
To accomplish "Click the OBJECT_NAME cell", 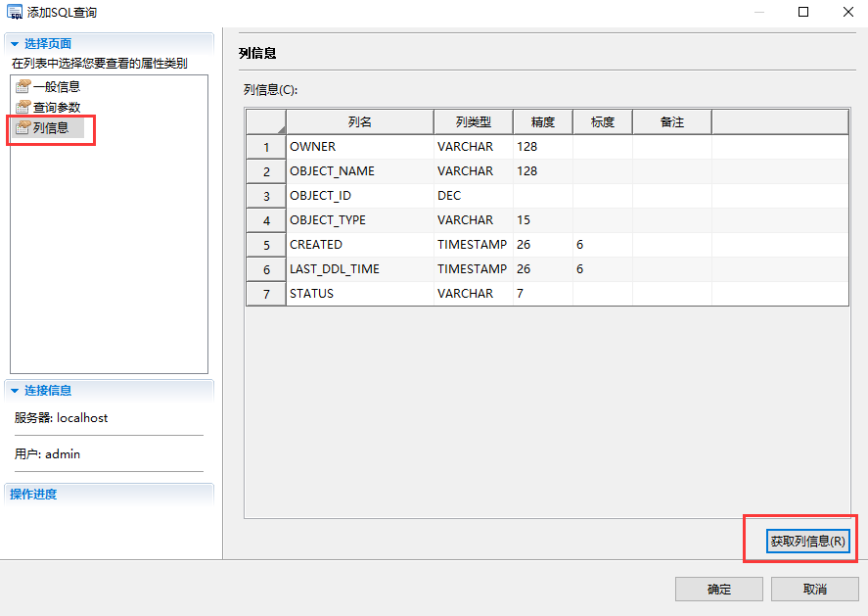I will click(x=360, y=171).
